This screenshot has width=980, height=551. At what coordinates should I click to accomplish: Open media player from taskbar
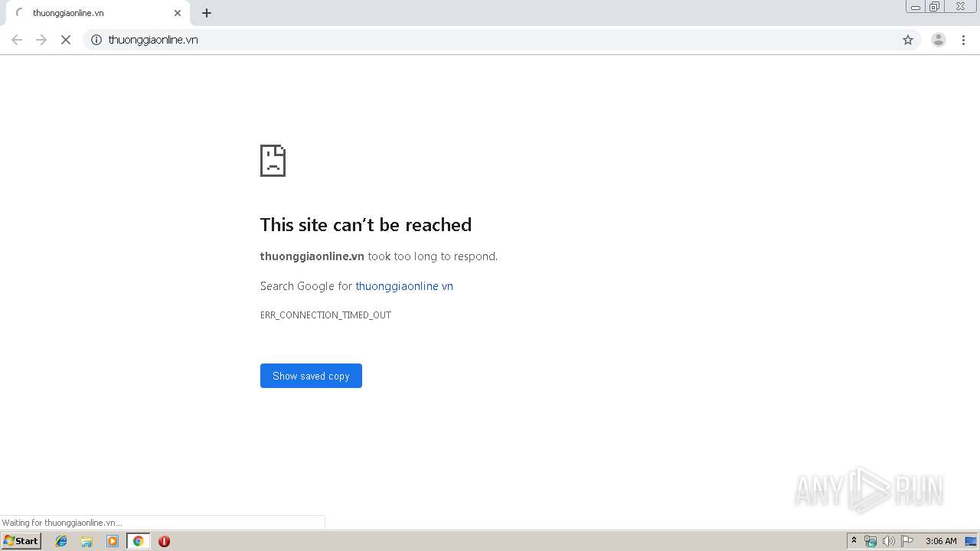click(113, 541)
